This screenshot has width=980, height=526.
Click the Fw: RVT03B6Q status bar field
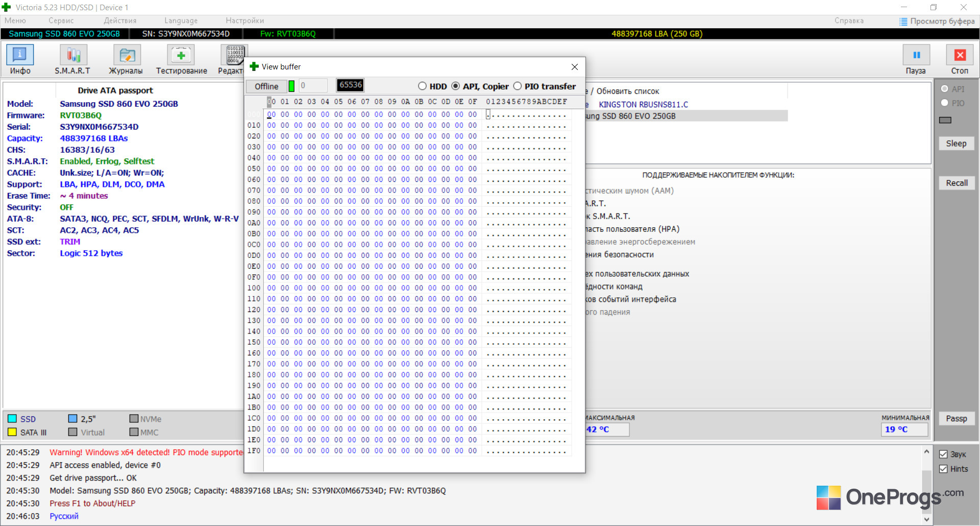(x=288, y=34)
